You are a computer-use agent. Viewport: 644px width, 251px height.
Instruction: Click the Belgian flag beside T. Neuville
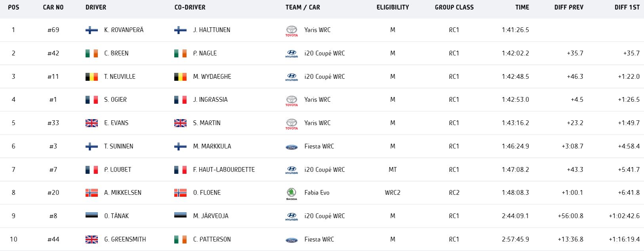click(91, 77)
